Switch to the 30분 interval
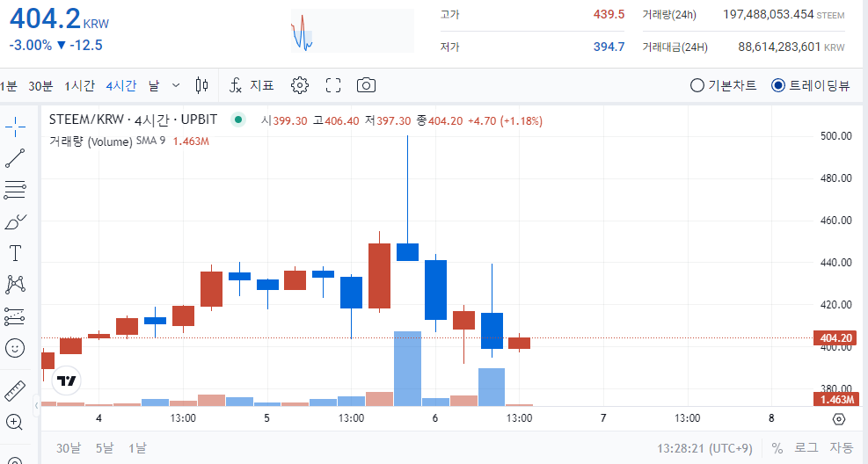 pos(40,86)
